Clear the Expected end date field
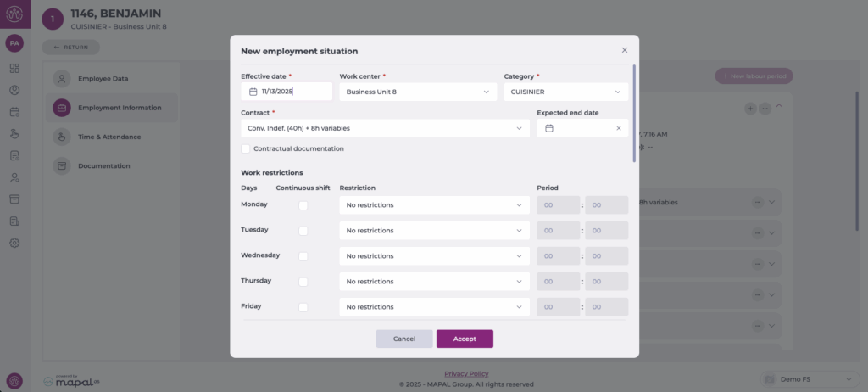The width and height of the screenshot is (868, 392). pyautogui.click(x=618, y=128)
